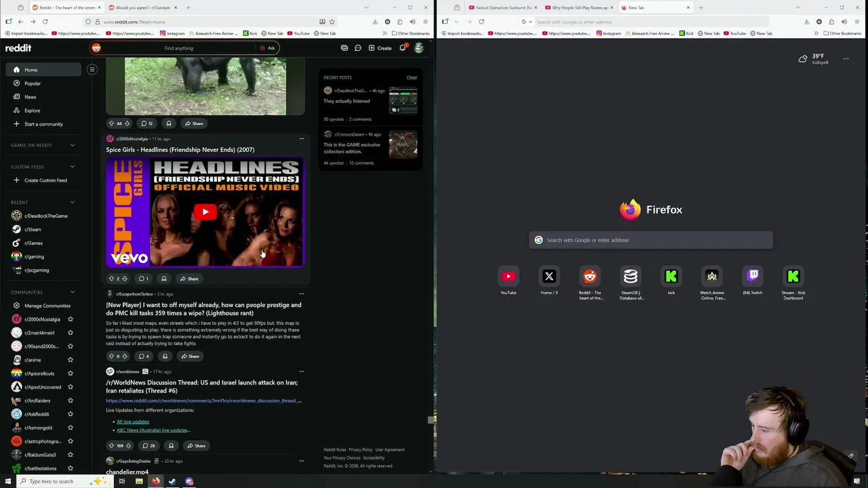Favorite r/90sand2000s community with star
This screenshot has height=488, width=868.
(x=71, y=346)
